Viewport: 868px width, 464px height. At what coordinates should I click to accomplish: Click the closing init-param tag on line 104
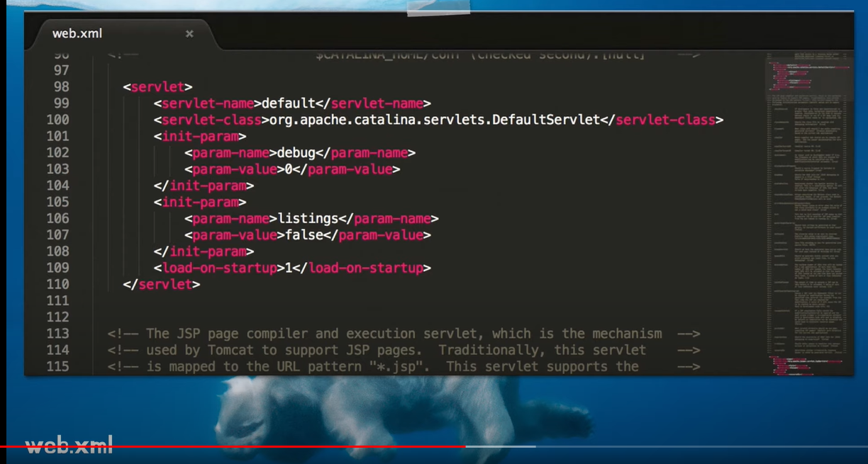coord(204,186)
